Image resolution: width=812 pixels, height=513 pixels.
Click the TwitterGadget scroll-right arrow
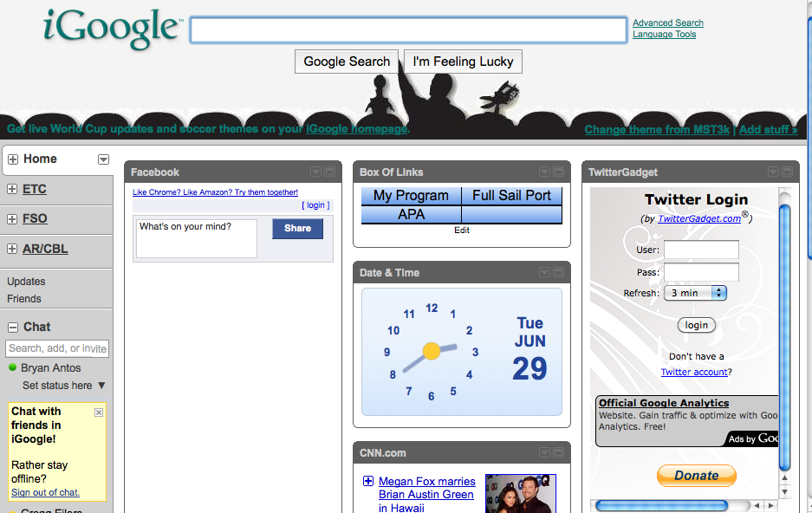tap(771, 505)
